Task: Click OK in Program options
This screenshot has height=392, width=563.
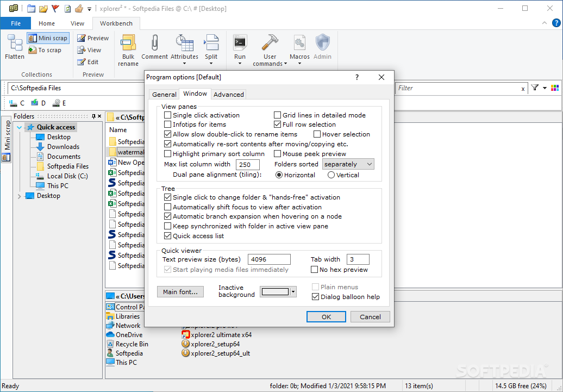Action: (326, 317)
